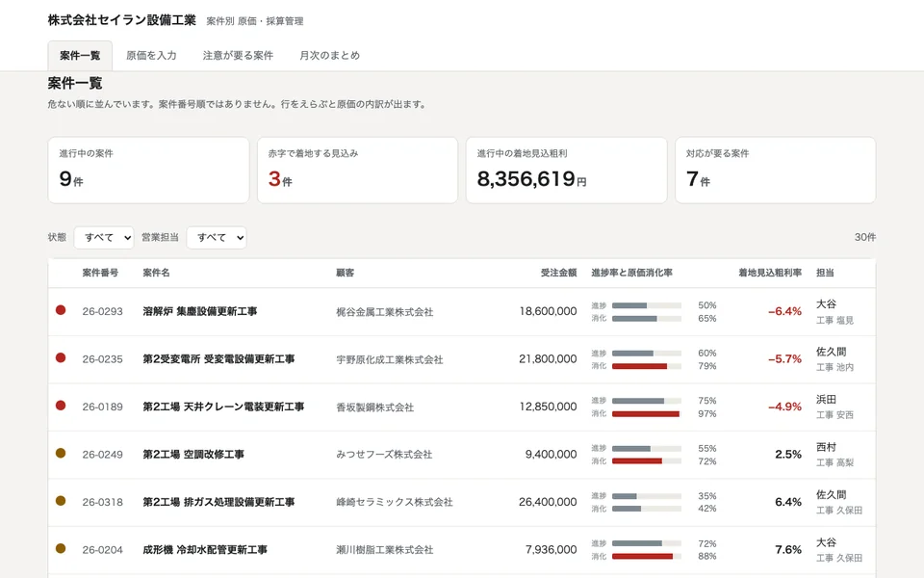Click 工事 高梨 under 西村

834,463
